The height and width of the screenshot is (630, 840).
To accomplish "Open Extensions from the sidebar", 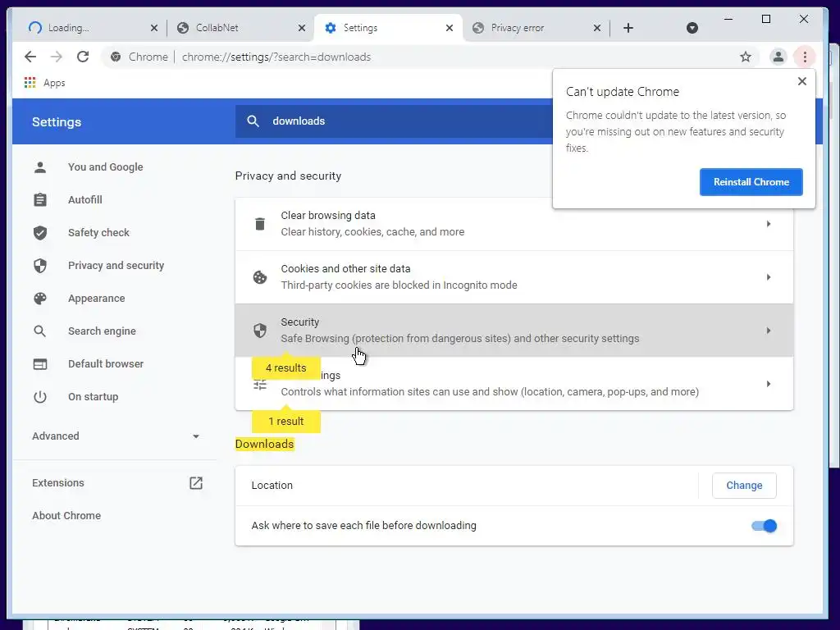I will (x=58, y=482).
